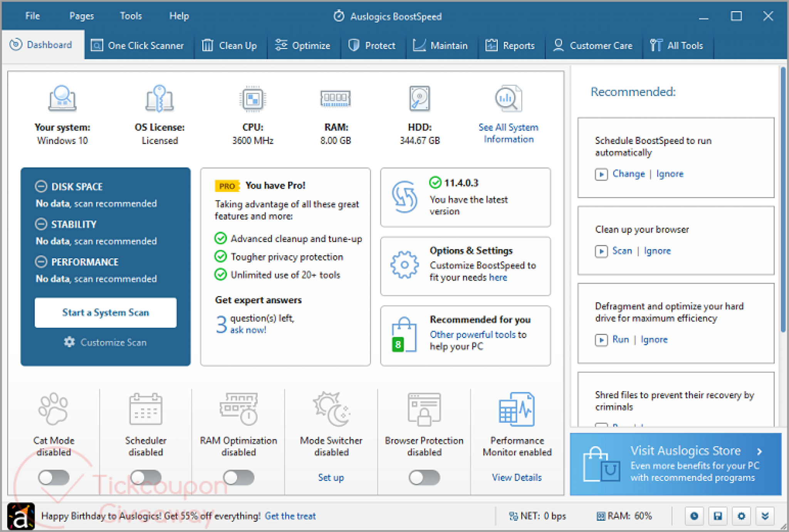
Task: Click the update version refresh icon
Action: (404, 197)
